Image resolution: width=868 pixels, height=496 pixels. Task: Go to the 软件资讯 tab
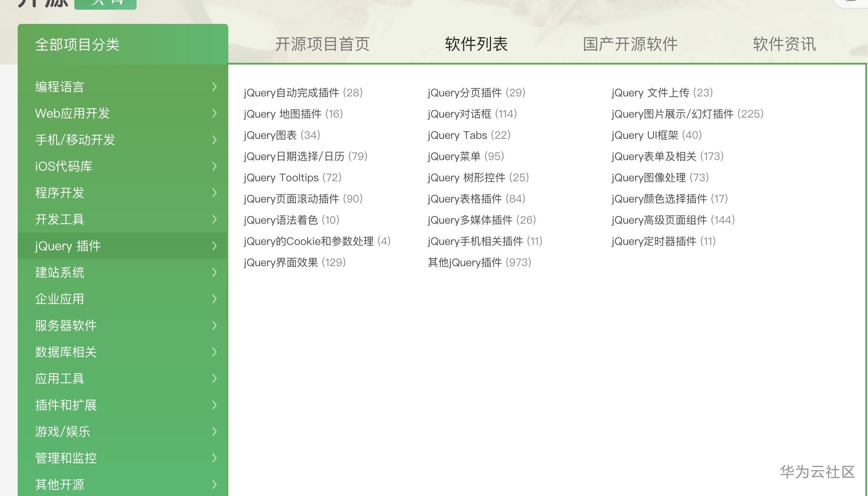pyautogui.click(x=784, y=44)
